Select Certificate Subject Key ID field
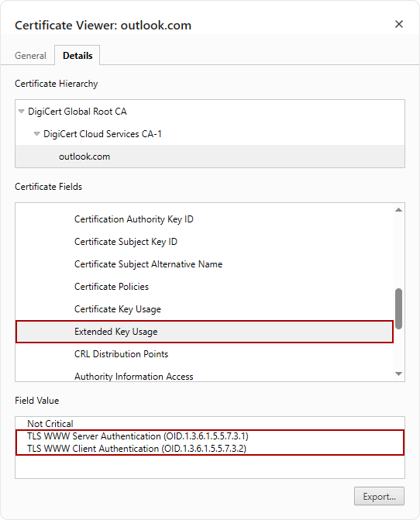Image resolution: width=420 pixels, height=520 pixels. [x=205, y=242]
